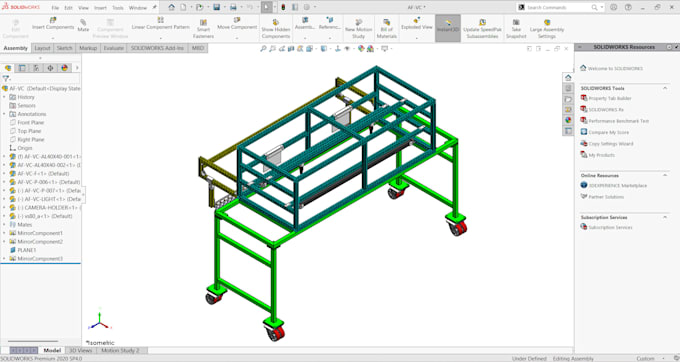Select the Mate tool
The image size is (680, 362).
click(83, 26)
